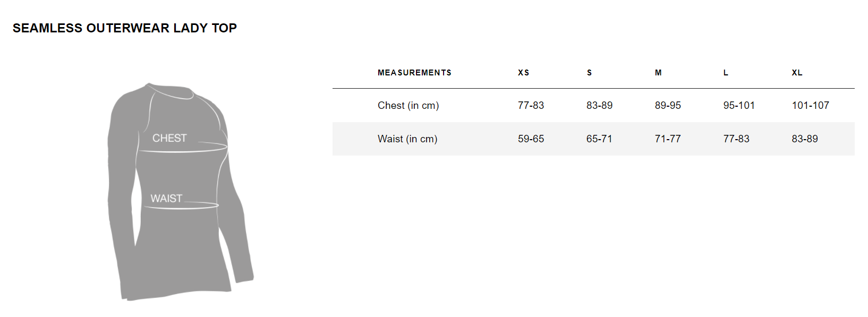Click the MEASUREMENTS column header
This screenshot has width=868, height=317.
point(414,73)
